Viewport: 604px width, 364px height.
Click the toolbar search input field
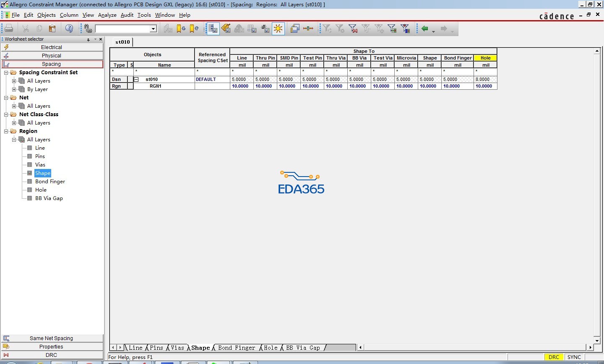(122, 29)
